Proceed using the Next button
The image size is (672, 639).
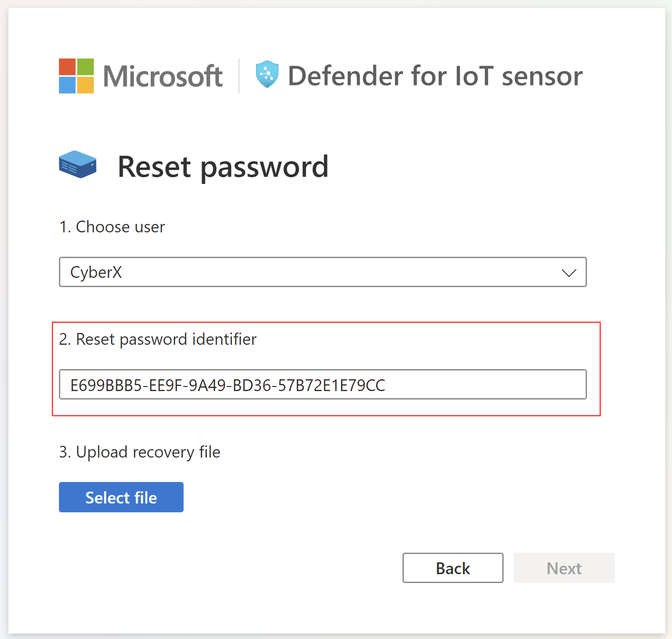tap(564, 568)
